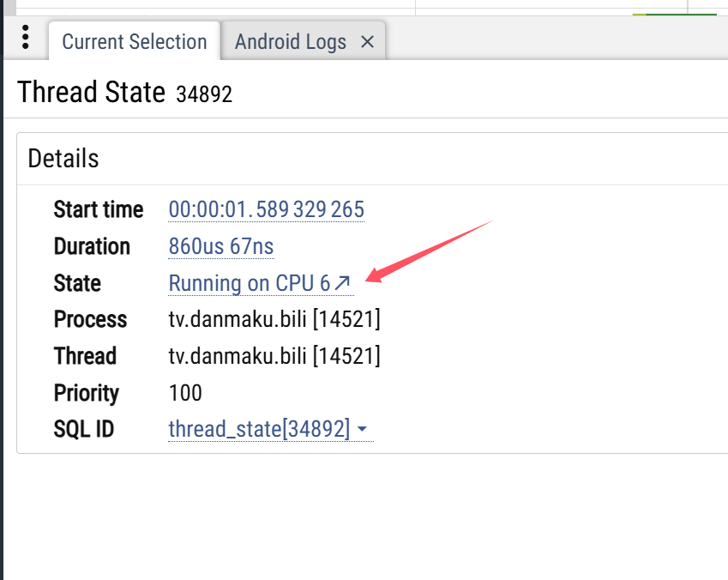Follow the Running on CPU 6 link
This screenshot has height=580, width=728.
pyautogui.click(x=249, y=283)
